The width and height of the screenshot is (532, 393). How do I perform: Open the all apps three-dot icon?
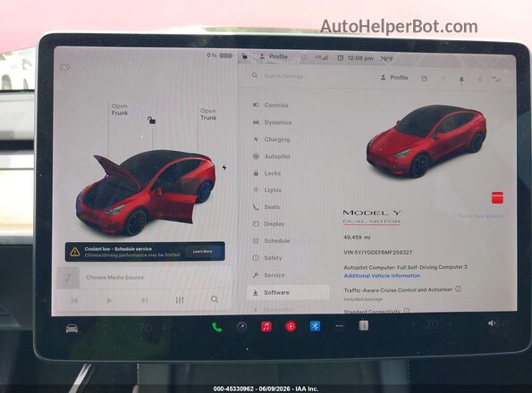click(339, 326)
